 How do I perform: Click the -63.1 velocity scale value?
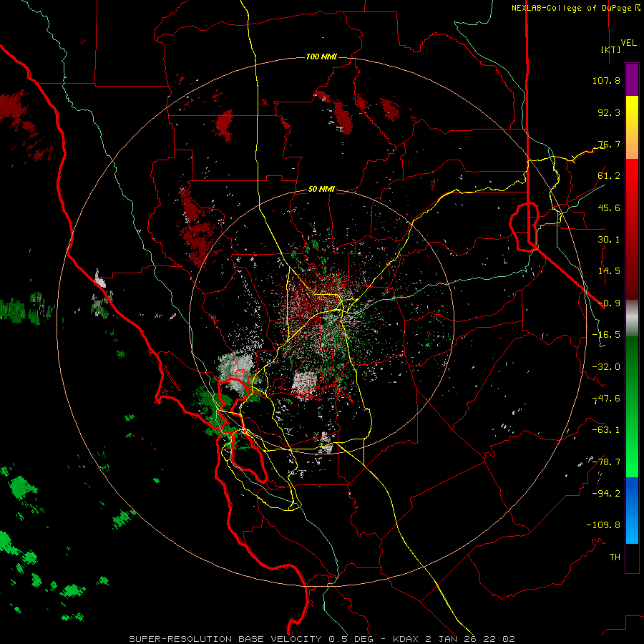tap(606, 430)
